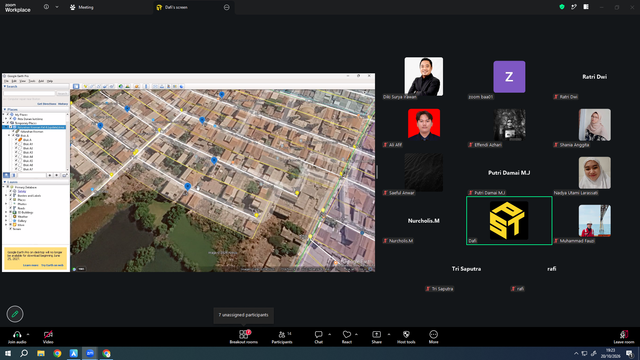
Task: Open dropdown arrow beside meeting info
Action: point(57,7)
